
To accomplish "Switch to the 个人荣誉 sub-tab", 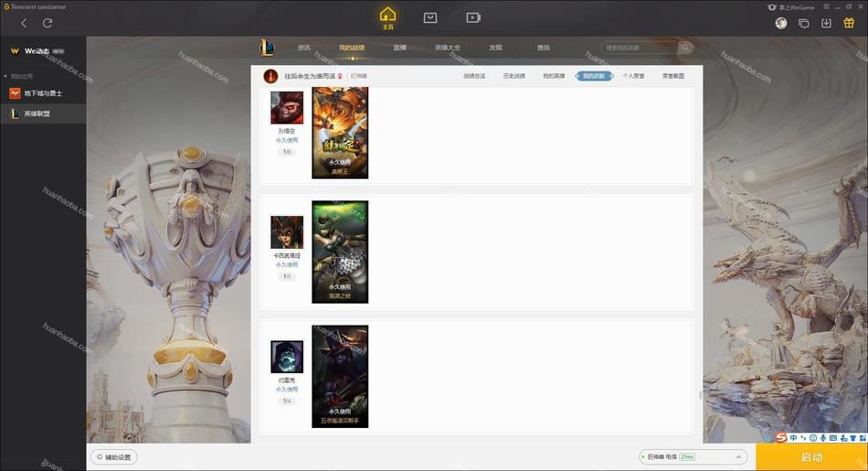I will point(633,76).
